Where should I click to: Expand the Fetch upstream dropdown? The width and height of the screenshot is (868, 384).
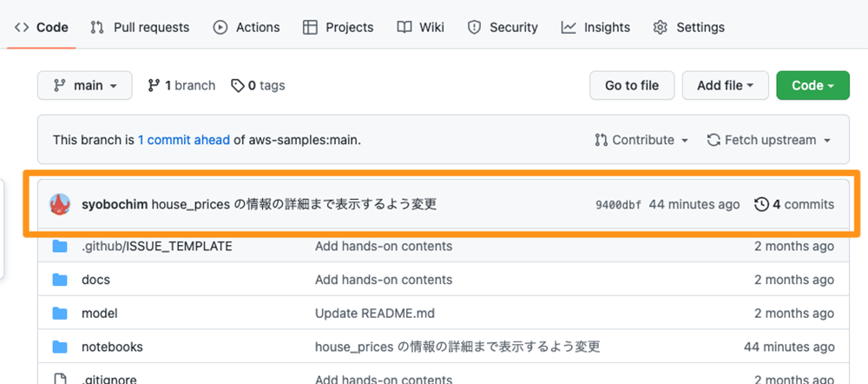pos(769,140)
